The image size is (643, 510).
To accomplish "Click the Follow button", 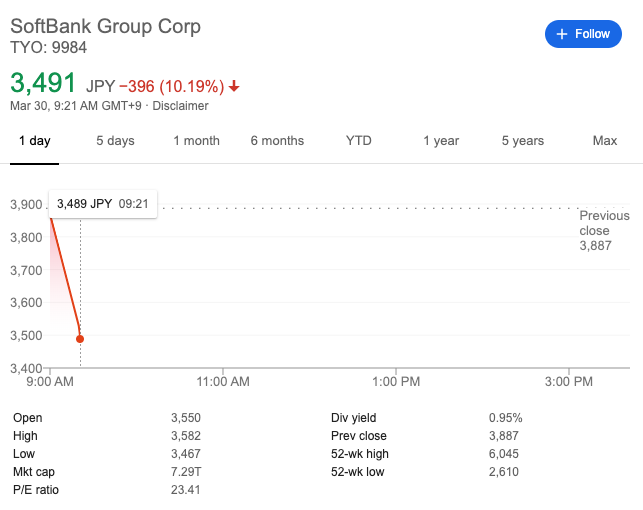I will click(584, 34).
